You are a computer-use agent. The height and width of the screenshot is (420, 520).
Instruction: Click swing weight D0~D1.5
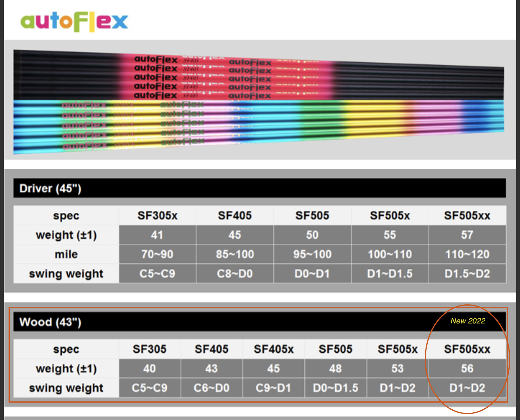pos(336,388)
